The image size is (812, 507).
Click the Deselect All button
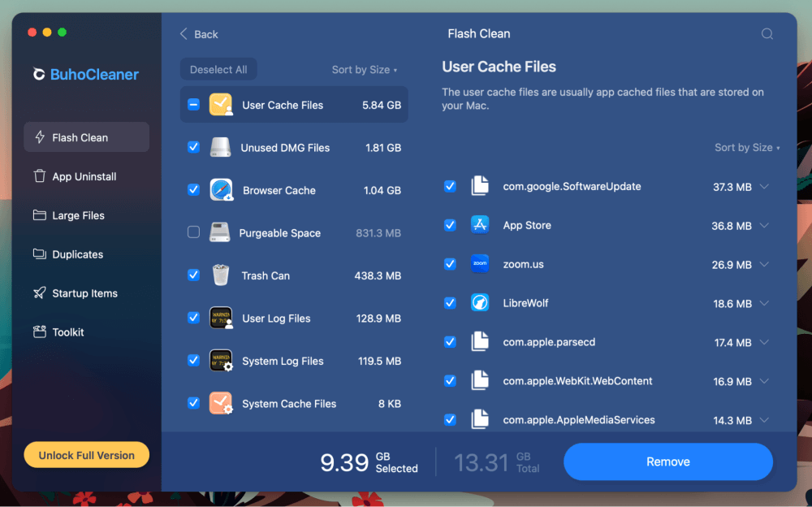(x=218, y=69)
